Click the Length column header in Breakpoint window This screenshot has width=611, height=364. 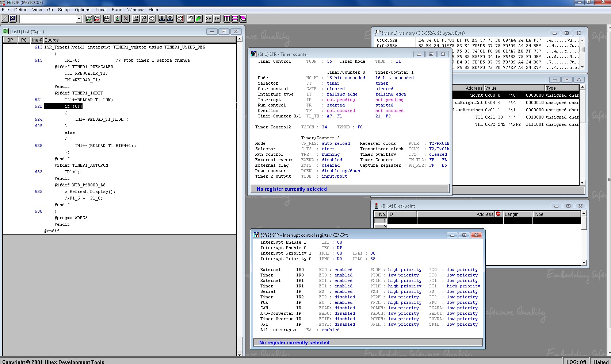(x=518, y=214)
